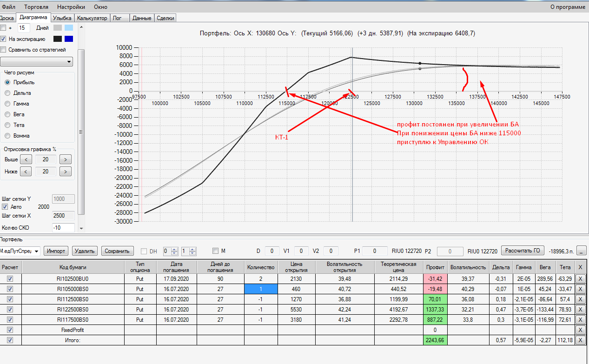Click the X button on Итого row
Viewport: 589px width, 364px height.
[580, 340]
